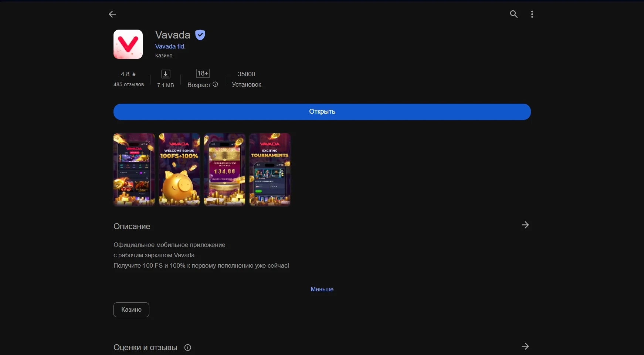Screen dimensions: 644x355
Task: Select the Казино category chip
Action: pyautogui.click(x=131, y=310)
